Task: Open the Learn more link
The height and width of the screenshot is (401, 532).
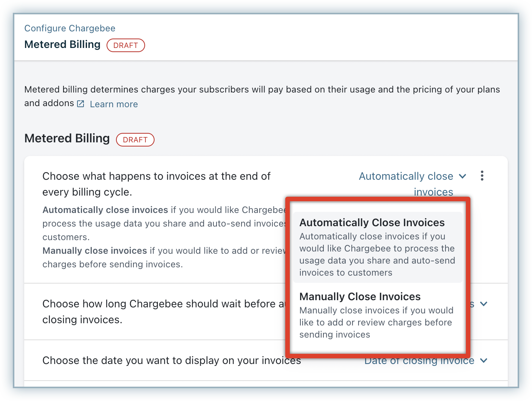Action: 114,104
